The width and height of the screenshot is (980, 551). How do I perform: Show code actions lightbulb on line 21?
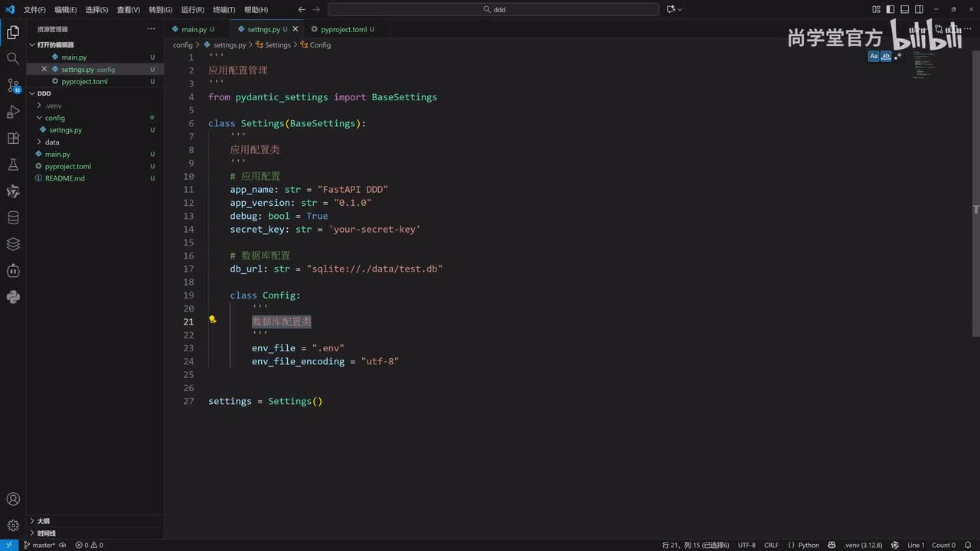pos(213,320)
